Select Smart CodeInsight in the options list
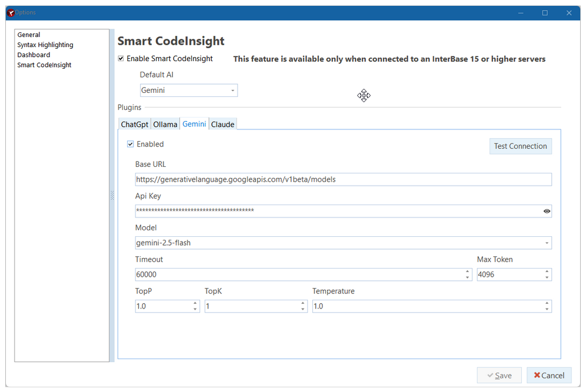The height and width of the screenshot is (392, 586). click(x=44, y=65)
